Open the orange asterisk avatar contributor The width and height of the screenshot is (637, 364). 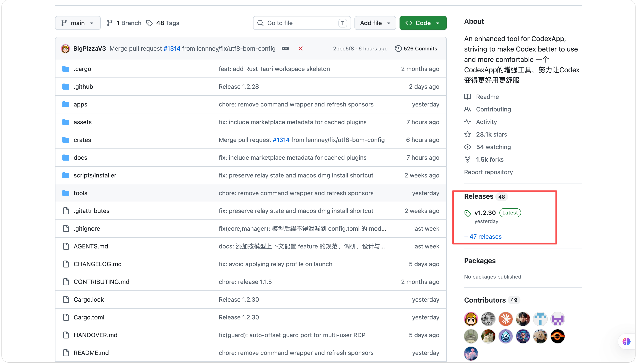(505, 319)
